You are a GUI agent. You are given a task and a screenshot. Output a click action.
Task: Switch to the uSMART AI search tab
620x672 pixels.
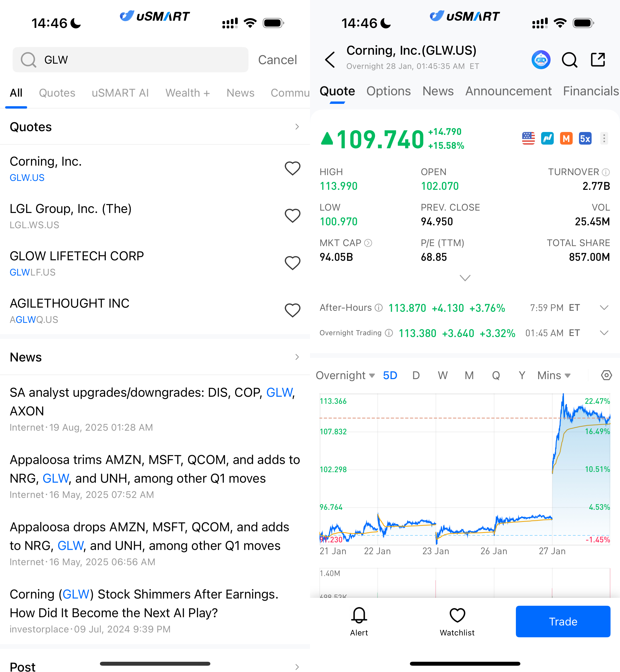[x=120, y=93]
